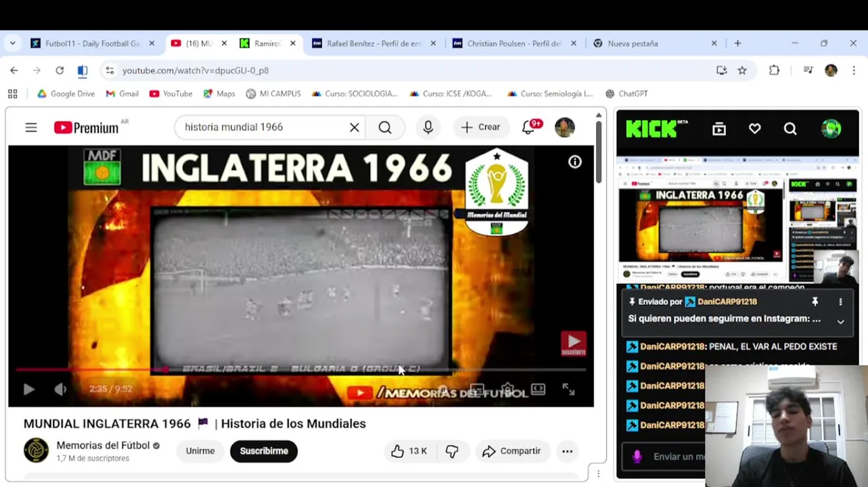Mute the video volume
Screen dimensions: 868x487
coord(61,389)
